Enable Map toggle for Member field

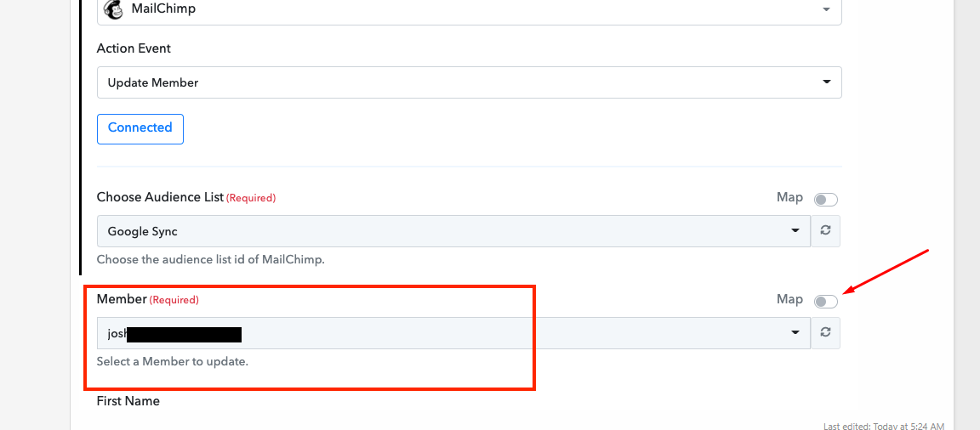tap(826, 302)
